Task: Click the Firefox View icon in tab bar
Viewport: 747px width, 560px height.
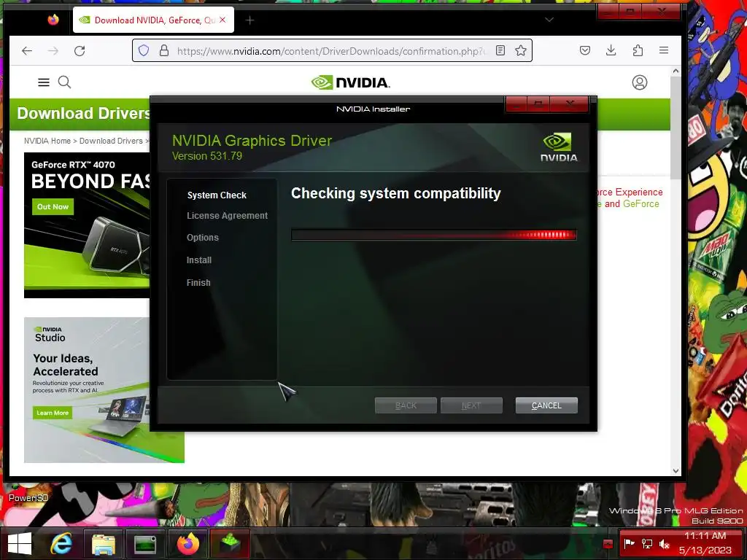Action: click(x=53, y=20)
